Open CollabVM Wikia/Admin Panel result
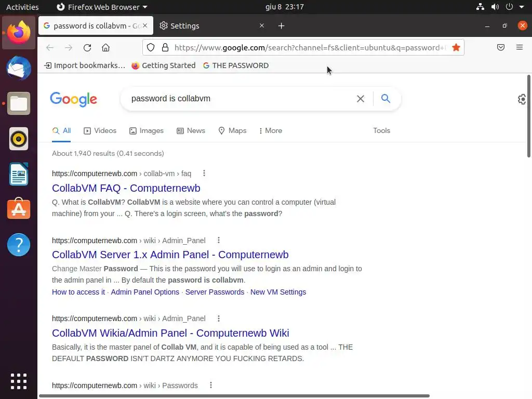This screenshot has height=399, width=532. pos(170,333)
